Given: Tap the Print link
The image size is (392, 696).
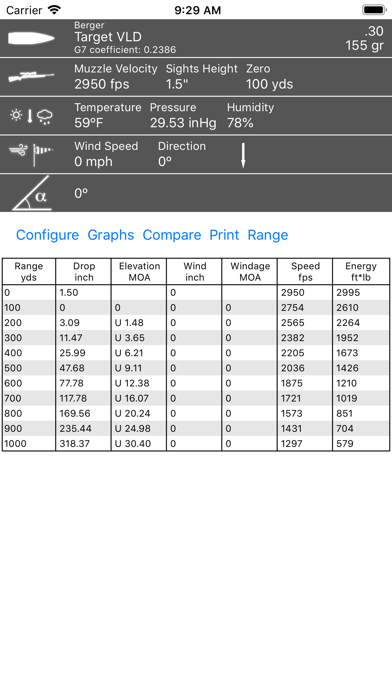Looking at the screenshot, I should pos(224,235).
